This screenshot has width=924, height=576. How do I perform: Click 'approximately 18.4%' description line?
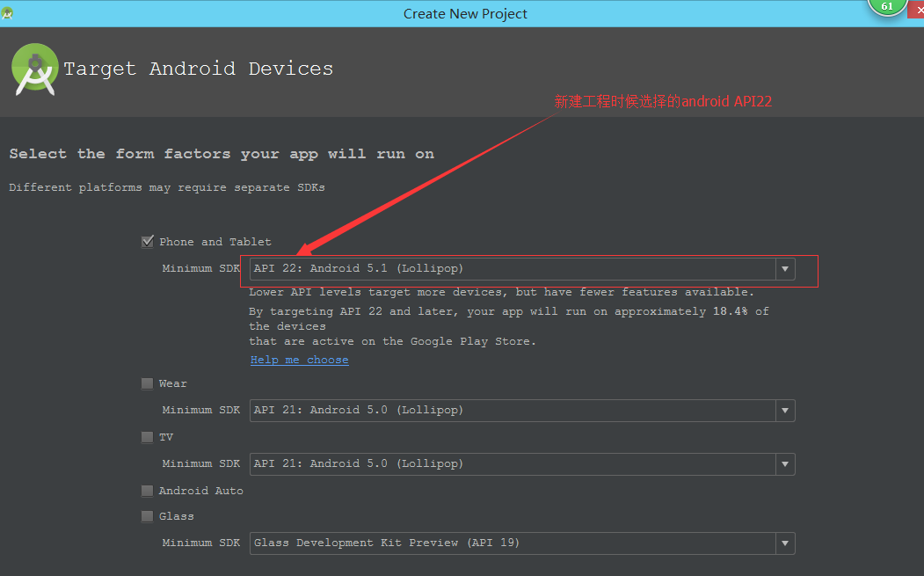click(508, 311)
